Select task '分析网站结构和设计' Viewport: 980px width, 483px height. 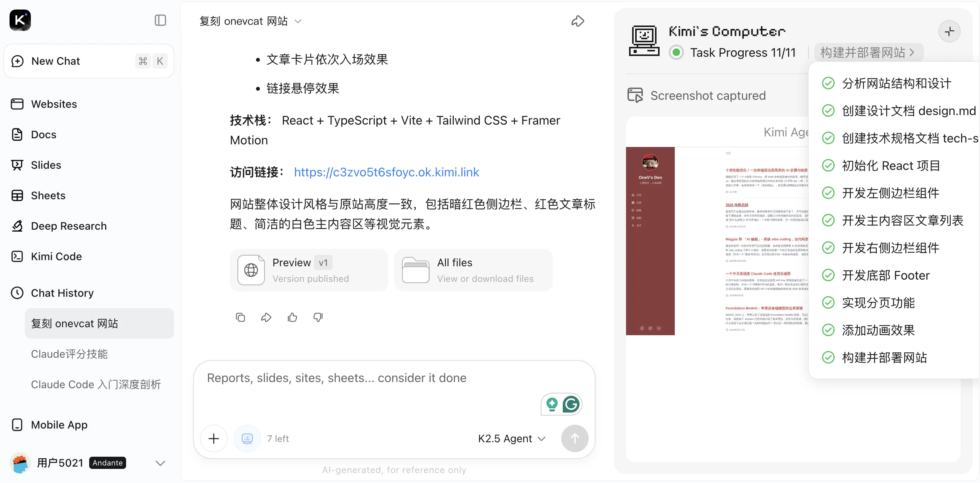point(896,83)
